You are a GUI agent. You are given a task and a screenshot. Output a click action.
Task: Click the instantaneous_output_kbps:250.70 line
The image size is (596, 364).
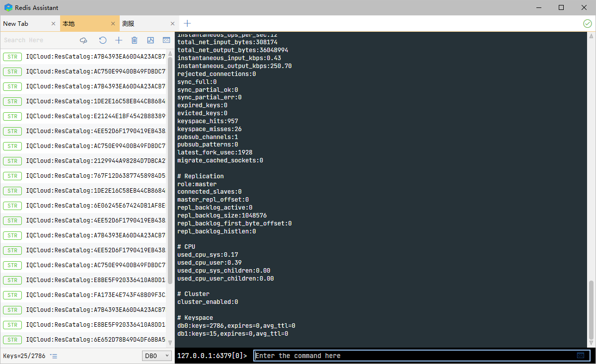[234, 66]
